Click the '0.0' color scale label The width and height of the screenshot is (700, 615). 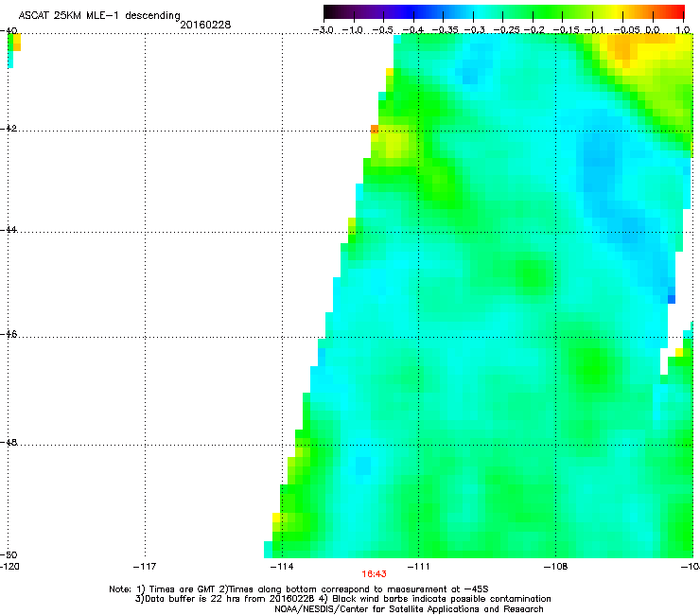653,30
